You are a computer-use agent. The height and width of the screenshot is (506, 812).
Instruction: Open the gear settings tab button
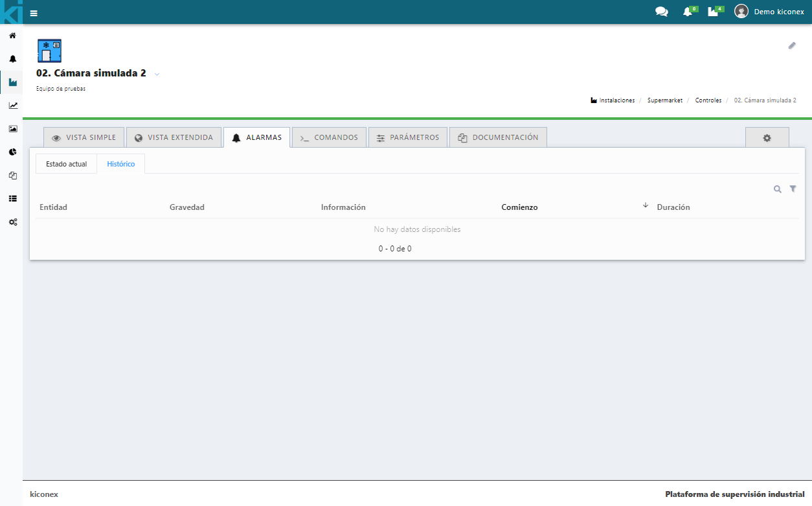pos(767,138)
